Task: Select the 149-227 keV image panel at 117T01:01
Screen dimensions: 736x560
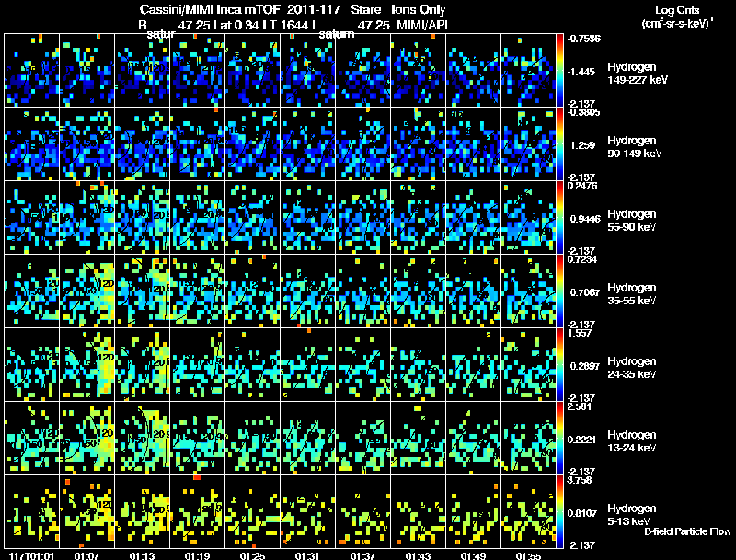Action: (x=31, y=71)
